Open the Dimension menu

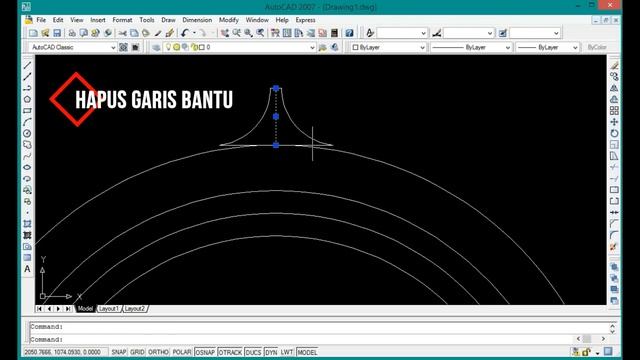point(197,20)
